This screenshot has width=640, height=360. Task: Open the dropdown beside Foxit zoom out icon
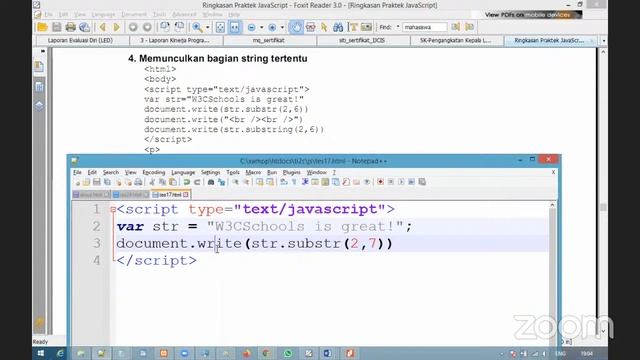(262, 27)
